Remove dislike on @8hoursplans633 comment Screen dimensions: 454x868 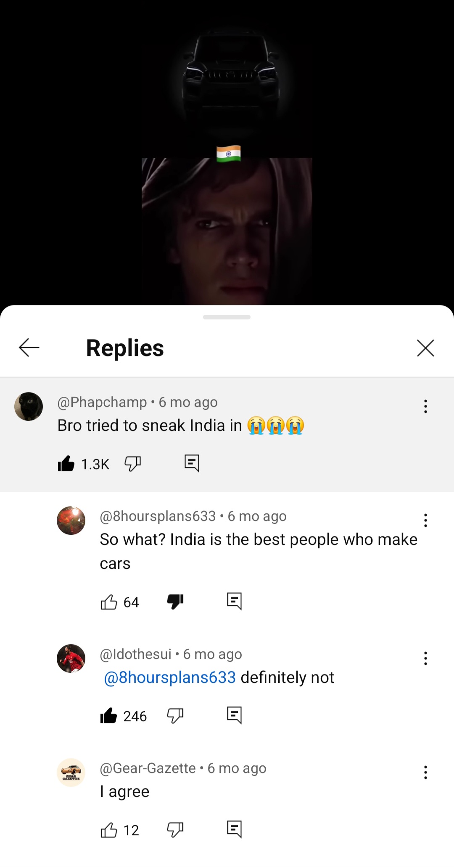coord(175,602)
